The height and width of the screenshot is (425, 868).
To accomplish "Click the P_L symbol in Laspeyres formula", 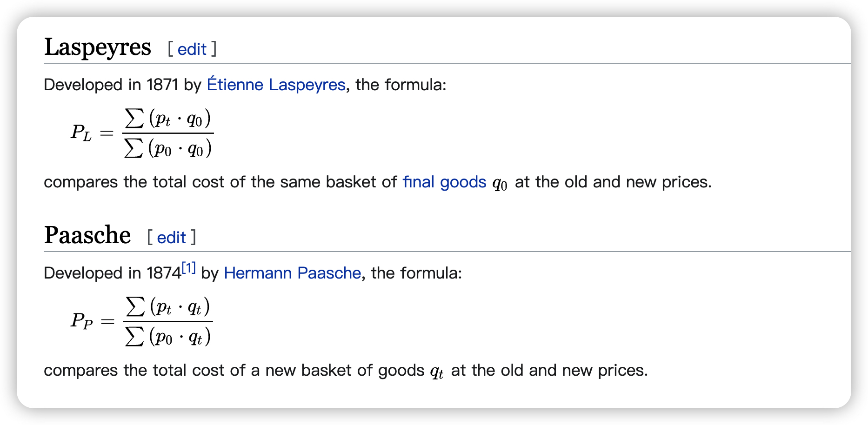I will pyautogui.click(x=81, y=133).
